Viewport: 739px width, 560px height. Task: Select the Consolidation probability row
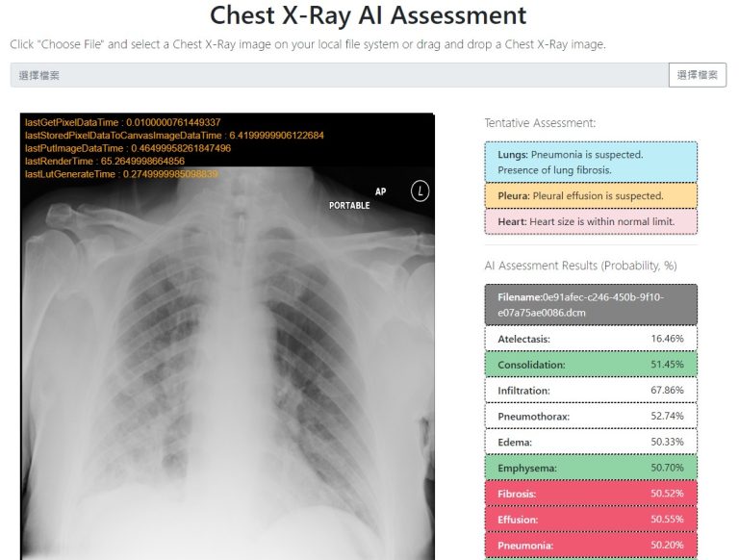(x=591, y=365)
